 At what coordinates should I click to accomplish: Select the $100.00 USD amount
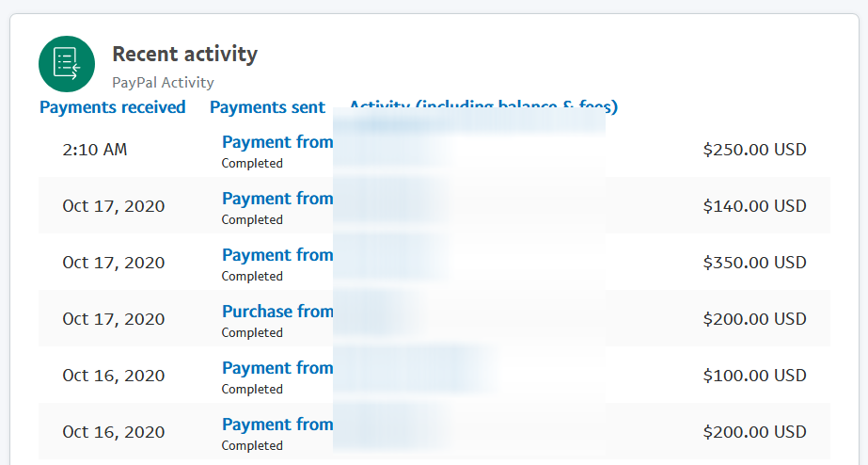pos(754,376)
